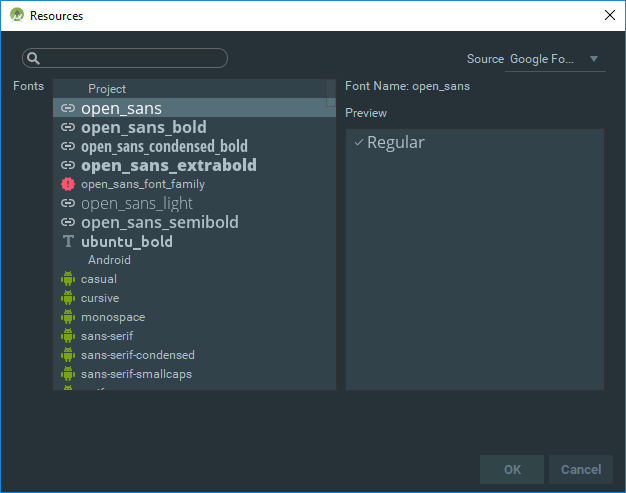
Task: Open the Source dropdown arrow
Action: coord(594,59)
